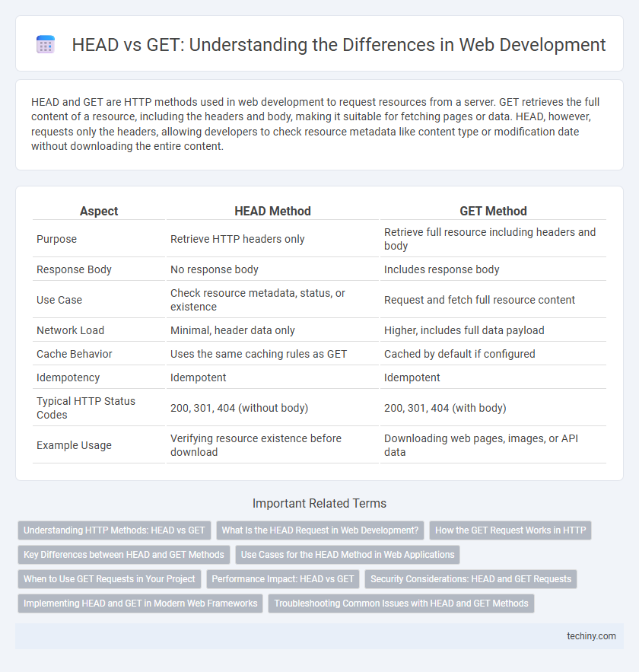Image resolution: width=639 pixels, height=672 pixels.
Task: Select the 'Typical HTTP Status Codes' row label
Action: tap(86, 408)
